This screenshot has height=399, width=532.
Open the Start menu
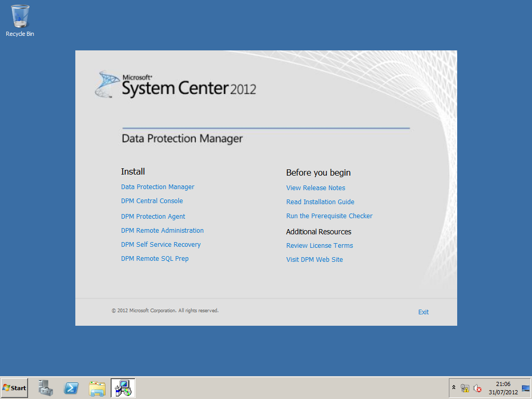click(x=14, y=388)
